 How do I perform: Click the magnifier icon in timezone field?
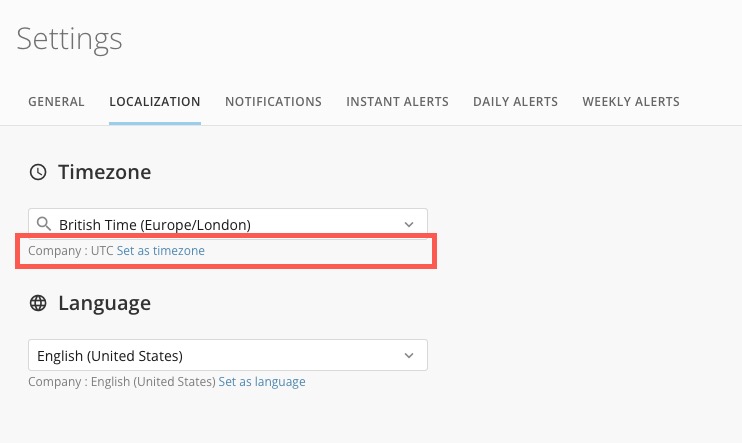click(43, 224)
